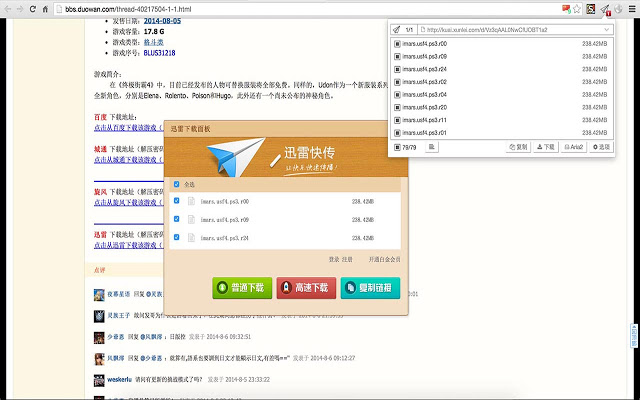Open the S extension icon in toolbar
Screen dimensions: 640x400
coord(591,9)
